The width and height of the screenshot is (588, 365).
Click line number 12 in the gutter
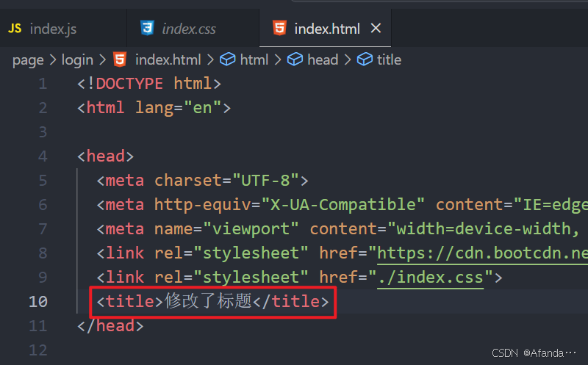[x=38, y=350]
